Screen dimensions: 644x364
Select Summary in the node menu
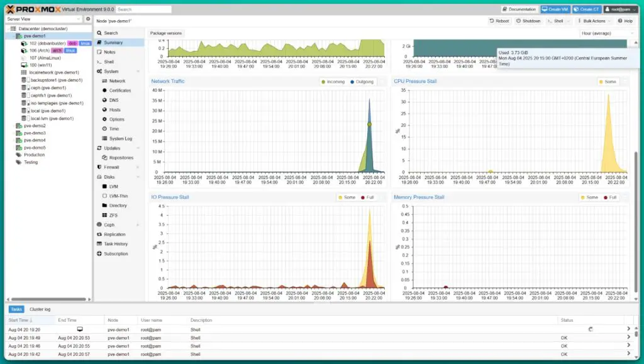(113, 43)
